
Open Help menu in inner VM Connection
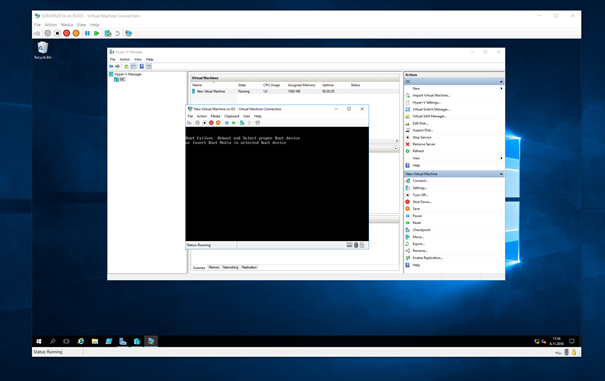pyautogui.click(x=258, y=116)
